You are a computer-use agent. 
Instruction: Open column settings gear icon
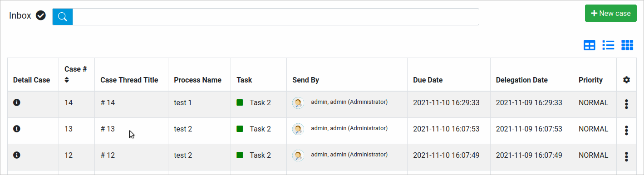626,80
